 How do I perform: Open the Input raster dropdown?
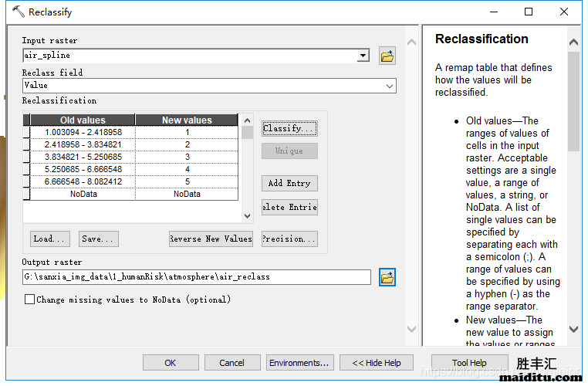[x=363, y=56]
